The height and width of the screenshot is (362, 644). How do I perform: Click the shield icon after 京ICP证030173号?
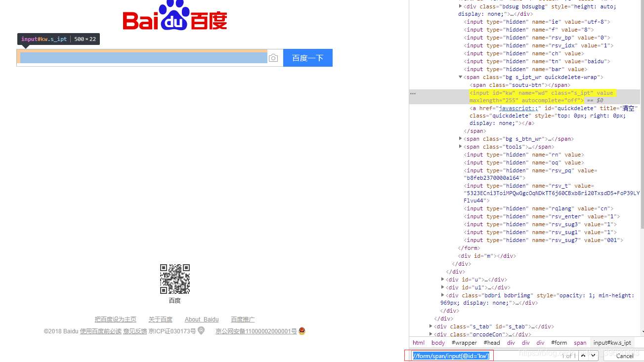click(x=201, y=331)
